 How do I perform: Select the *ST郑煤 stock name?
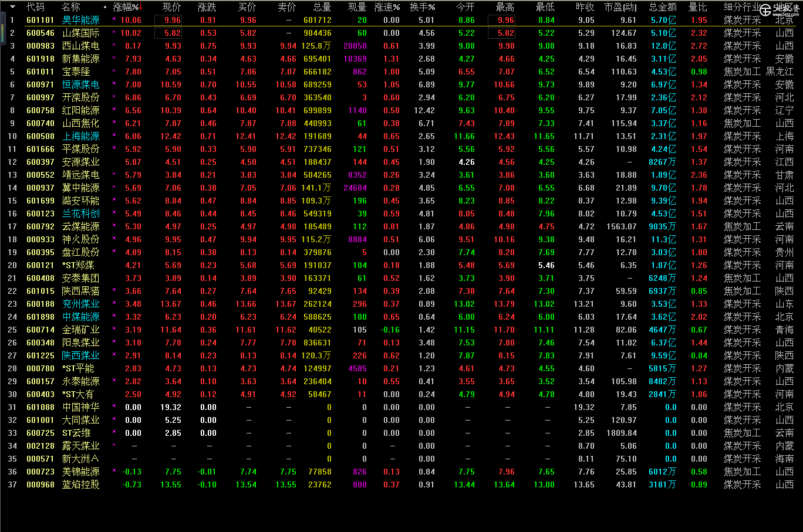click(x=78, y=265)
